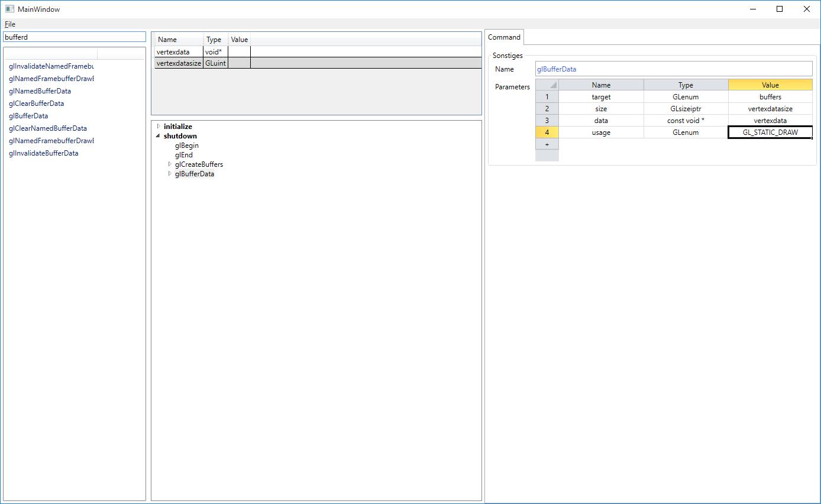Expand the glBufferData tree item arrow

point(170,174)
